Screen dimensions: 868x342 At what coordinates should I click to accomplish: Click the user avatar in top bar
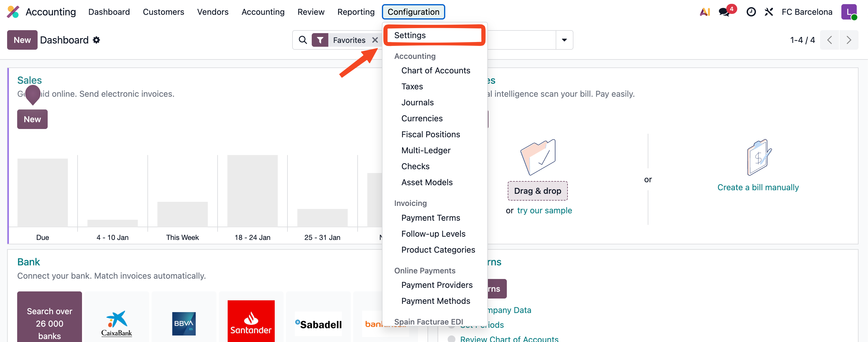[x=848, y=12]
